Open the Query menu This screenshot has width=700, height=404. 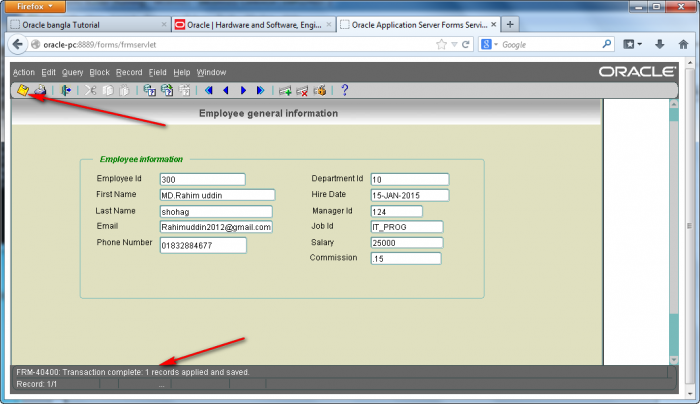(x=72, y=72)
